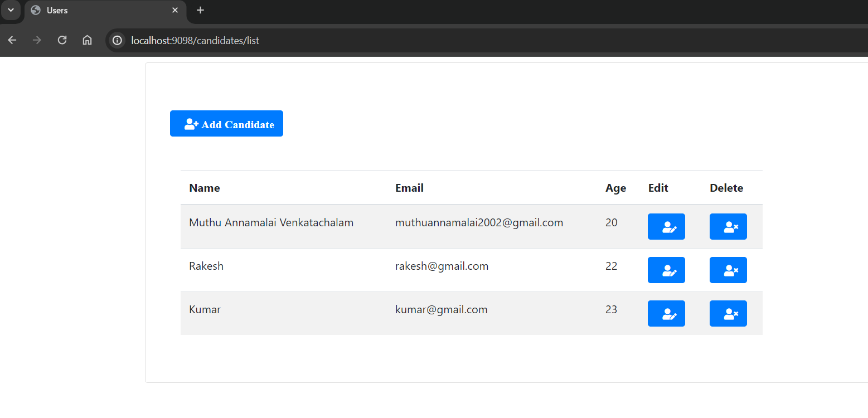Click the Age column header
This screenshot has height=418, width=868.
coord(616,188)
